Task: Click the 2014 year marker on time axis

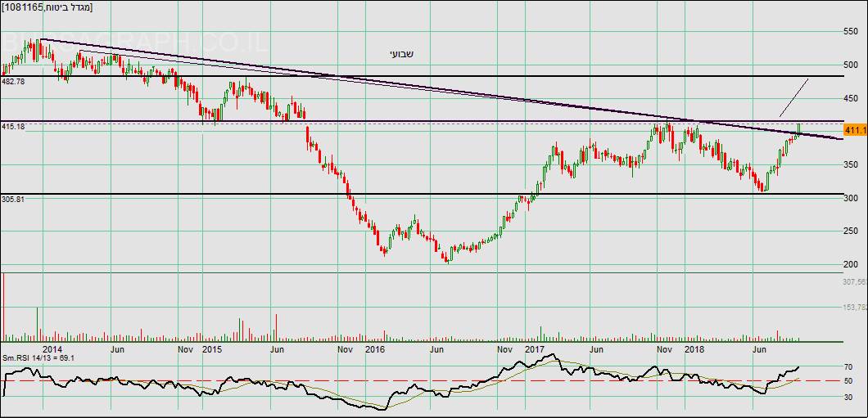Action: (x=52, y=349)
